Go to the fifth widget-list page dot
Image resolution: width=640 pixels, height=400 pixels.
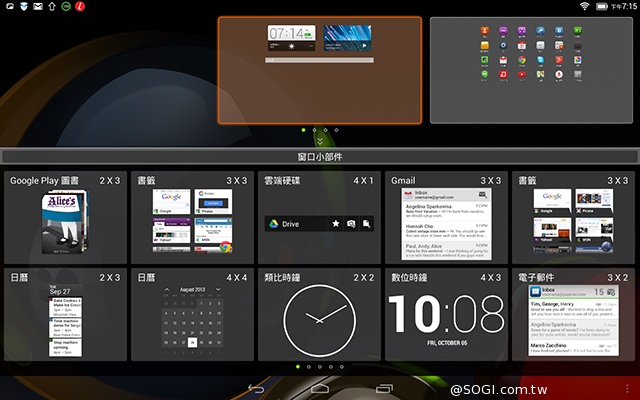[342, 367]
